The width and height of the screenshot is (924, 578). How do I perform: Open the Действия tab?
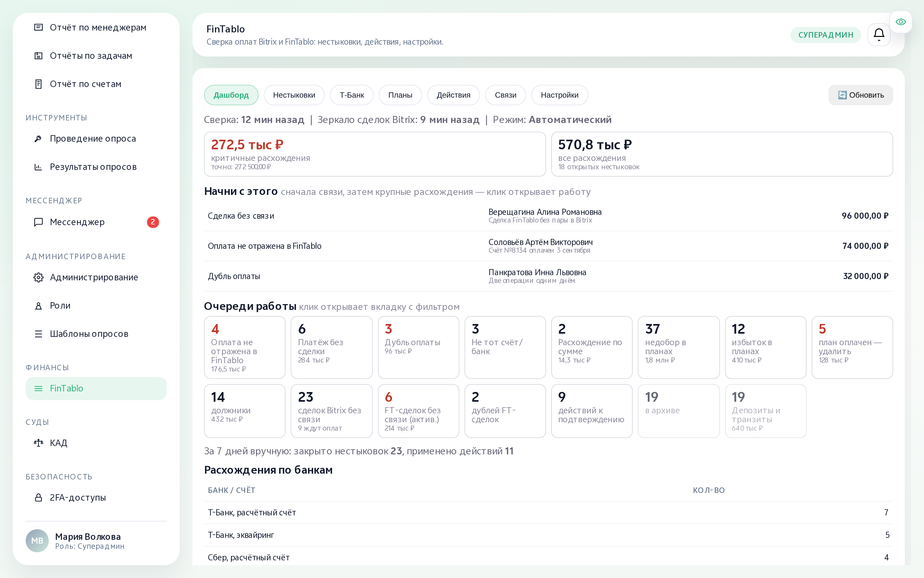pyautogui.click(x=453, y=95)
